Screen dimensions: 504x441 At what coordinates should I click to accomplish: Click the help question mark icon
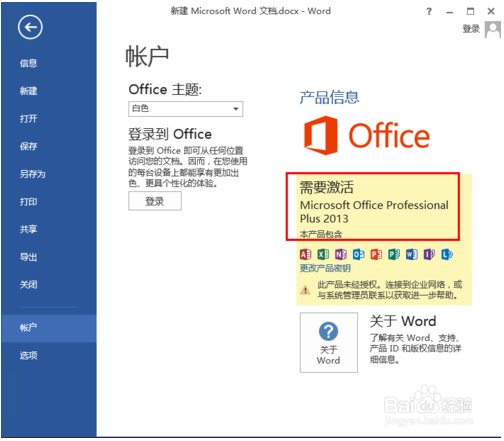[429, 12]
